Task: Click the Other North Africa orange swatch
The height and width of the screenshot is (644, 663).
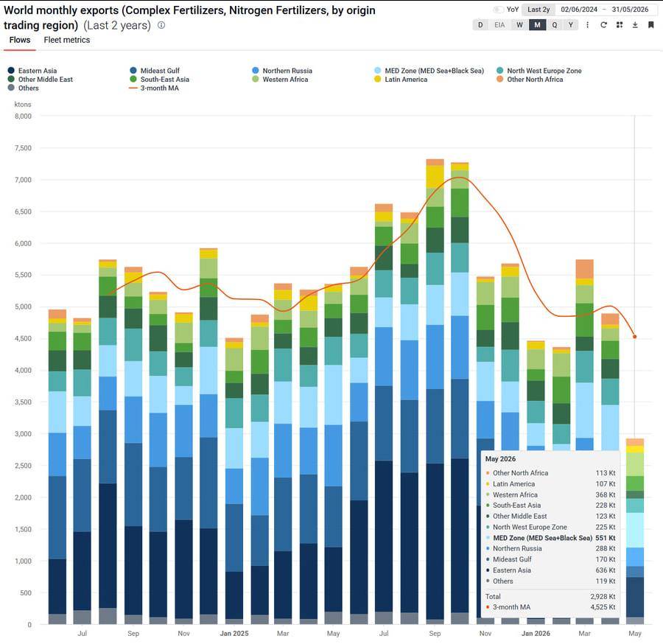Action: click(x=499, y=79)
